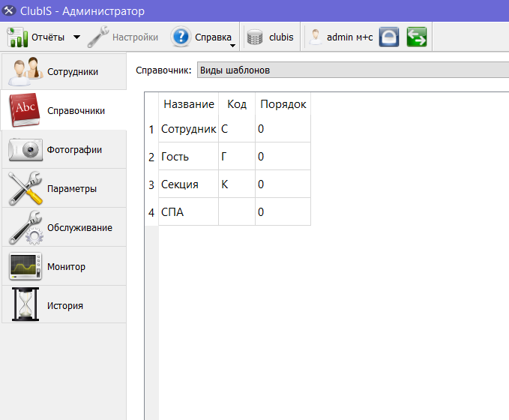Click the green switch-user arrows icon

[417, 37]
